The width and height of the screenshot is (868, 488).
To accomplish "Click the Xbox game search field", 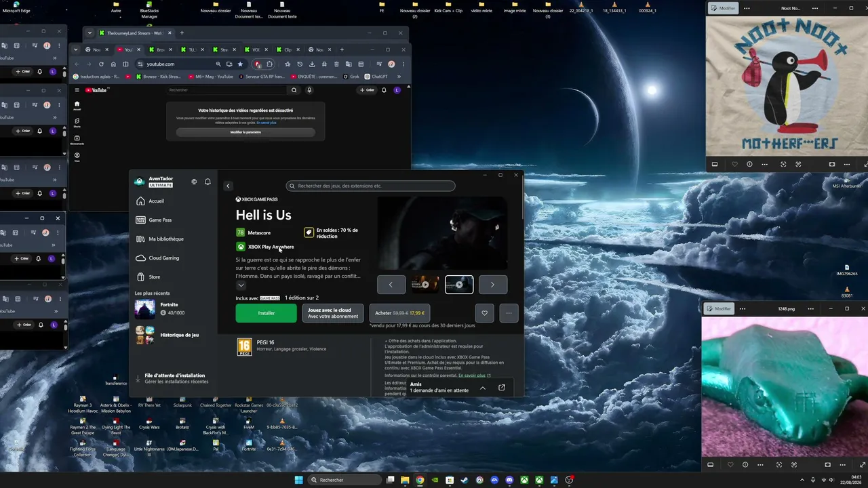I will click(x=370, y=186).
